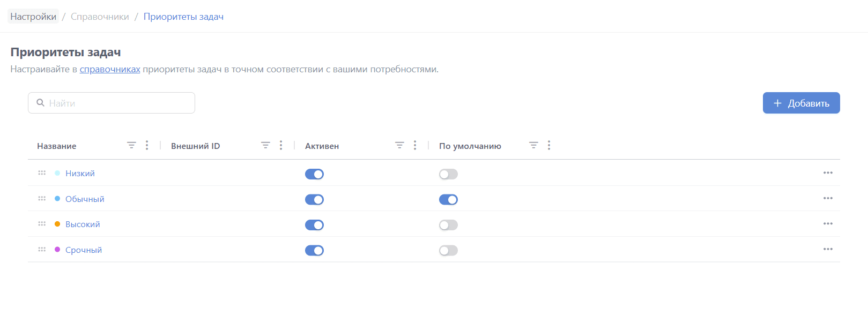Click the filter icon in Активен column

(399, 145)
